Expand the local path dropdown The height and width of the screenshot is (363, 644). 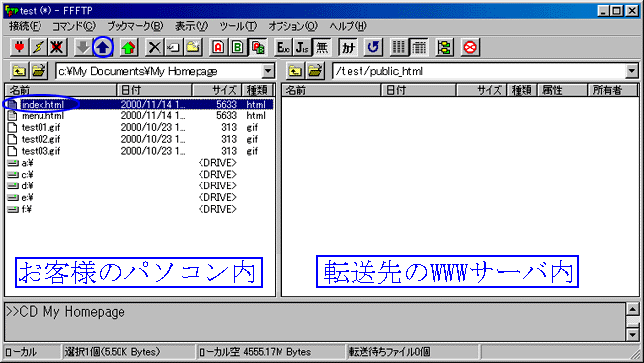click(x=268, y=71)
